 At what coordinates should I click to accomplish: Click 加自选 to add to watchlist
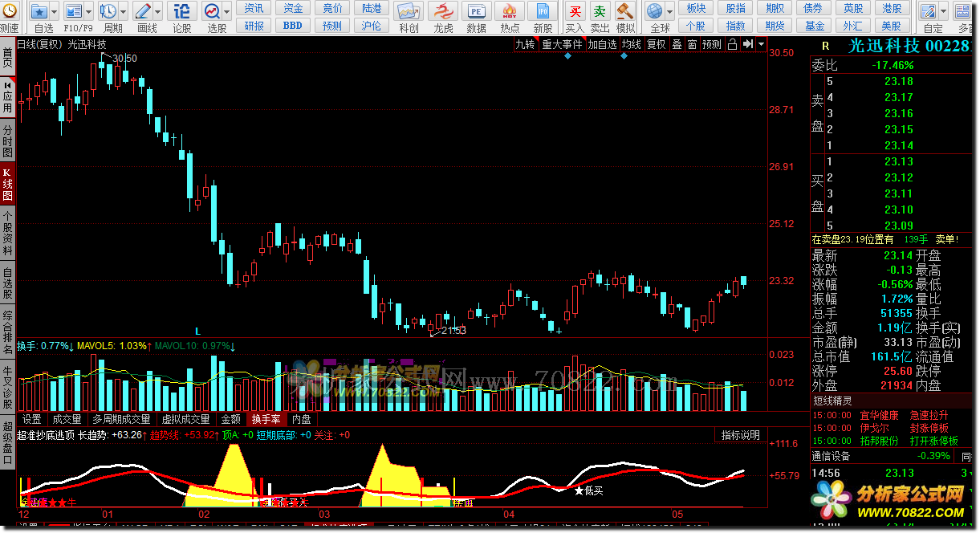[x=602, y=44]
